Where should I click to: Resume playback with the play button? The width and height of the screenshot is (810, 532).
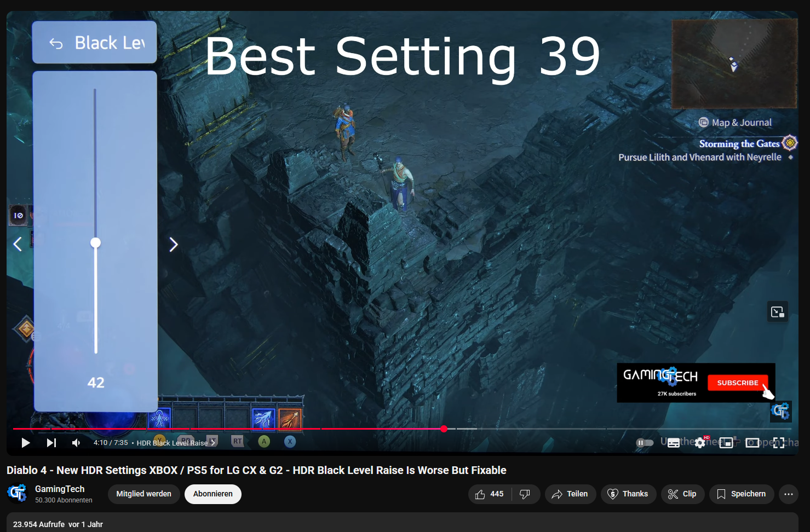coord(26,443)
